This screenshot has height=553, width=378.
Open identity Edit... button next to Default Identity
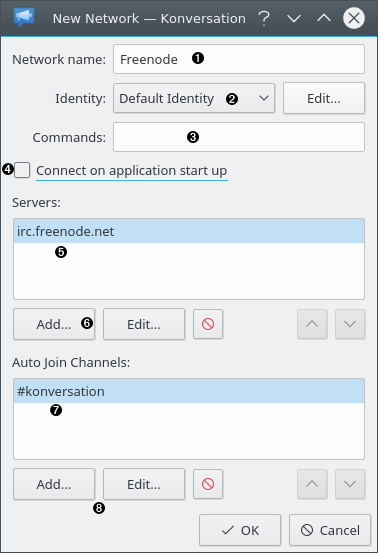[x=324, y=98]
